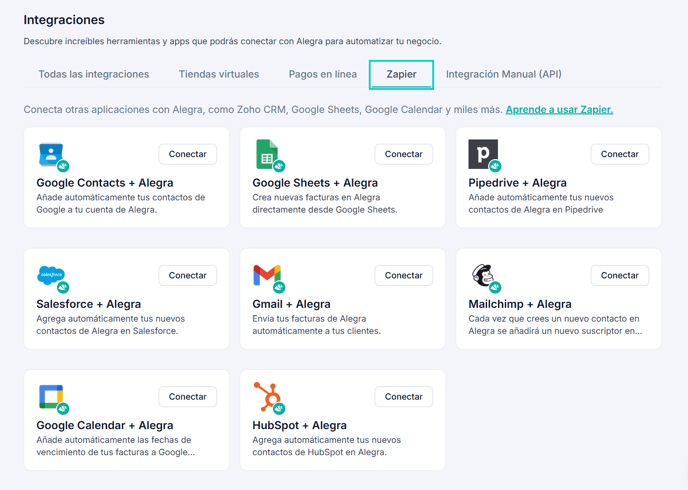Click the Google Calendar icon

(51, 397)
